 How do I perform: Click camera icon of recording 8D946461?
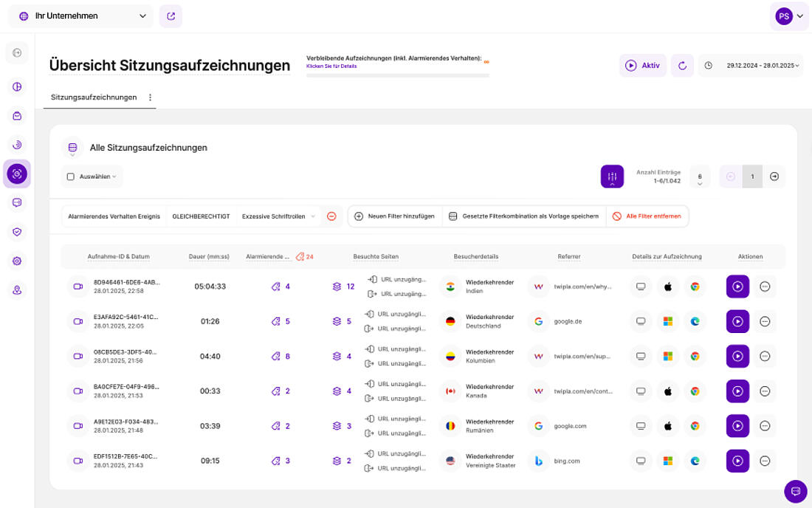[x=78, y=286]
